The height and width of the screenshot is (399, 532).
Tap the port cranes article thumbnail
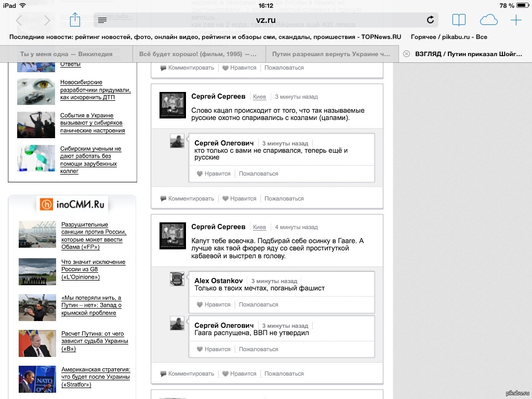pos(37,234)
